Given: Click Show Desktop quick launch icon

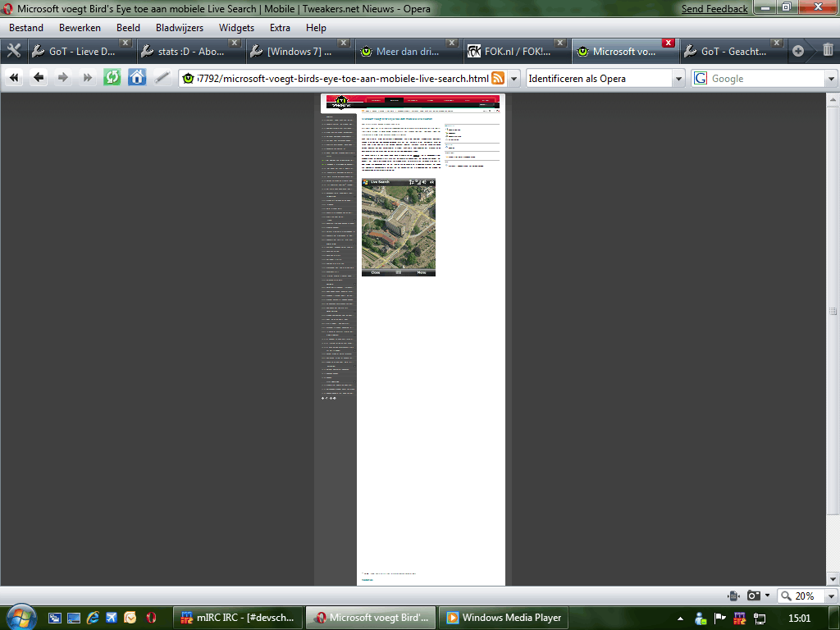Looking at the screenshot, I should [x=74, y=619].
